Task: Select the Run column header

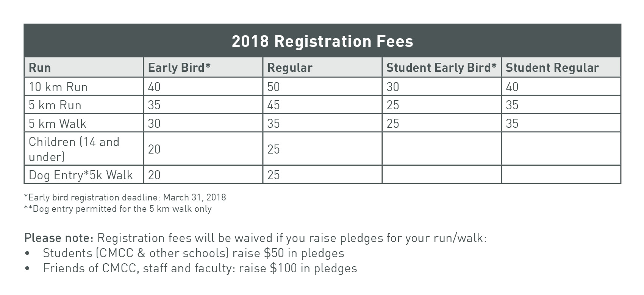Action: (x=40, y=68)
